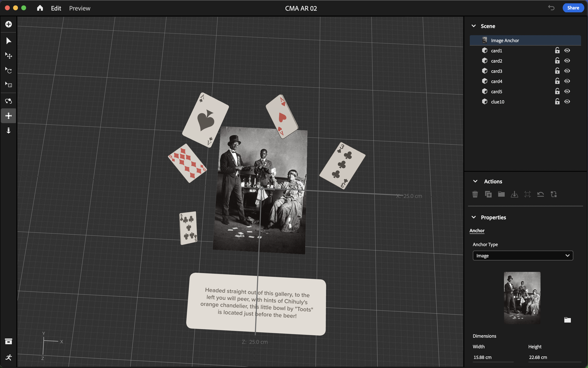Collapse the Scene panel
Screen dimensions: 588x368
[473, 26]
